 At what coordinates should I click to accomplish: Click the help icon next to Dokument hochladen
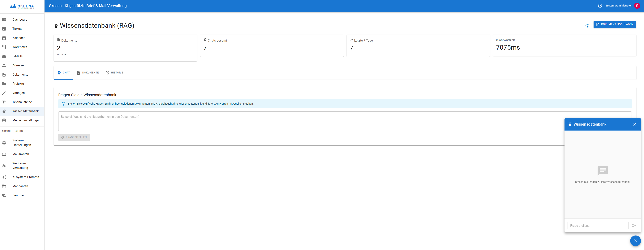(587, 25)
